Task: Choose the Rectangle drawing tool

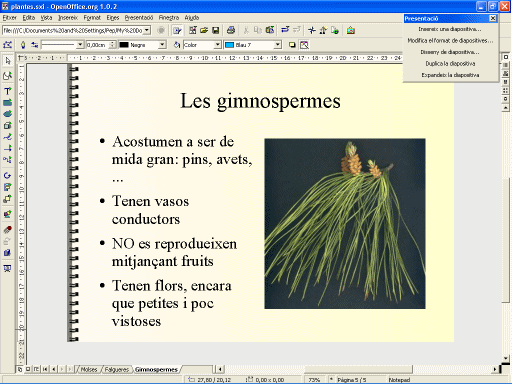Action: tap(7, 102)
